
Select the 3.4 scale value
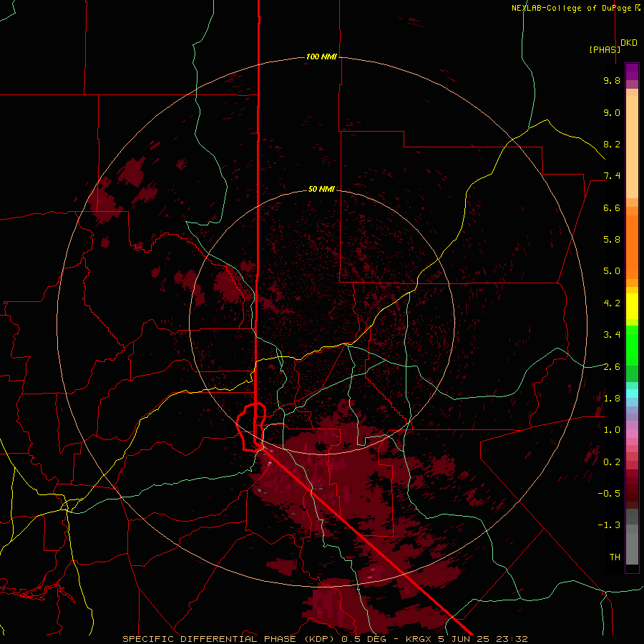click(612, 334)
